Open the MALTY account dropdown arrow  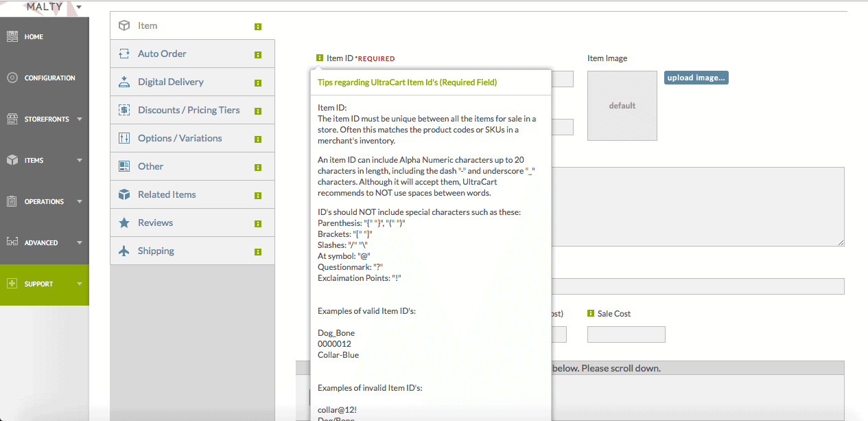(79, 7)
